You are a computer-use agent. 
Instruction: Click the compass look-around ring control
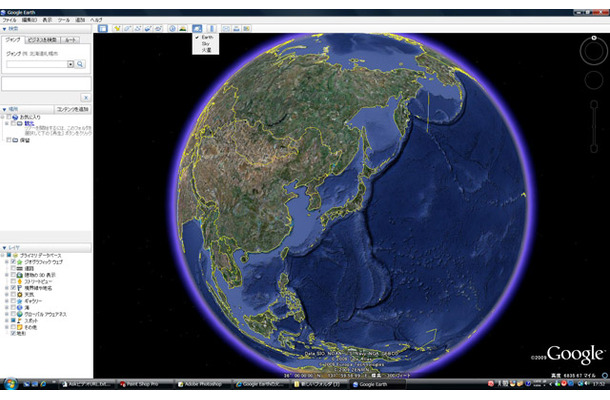point(594,51)
